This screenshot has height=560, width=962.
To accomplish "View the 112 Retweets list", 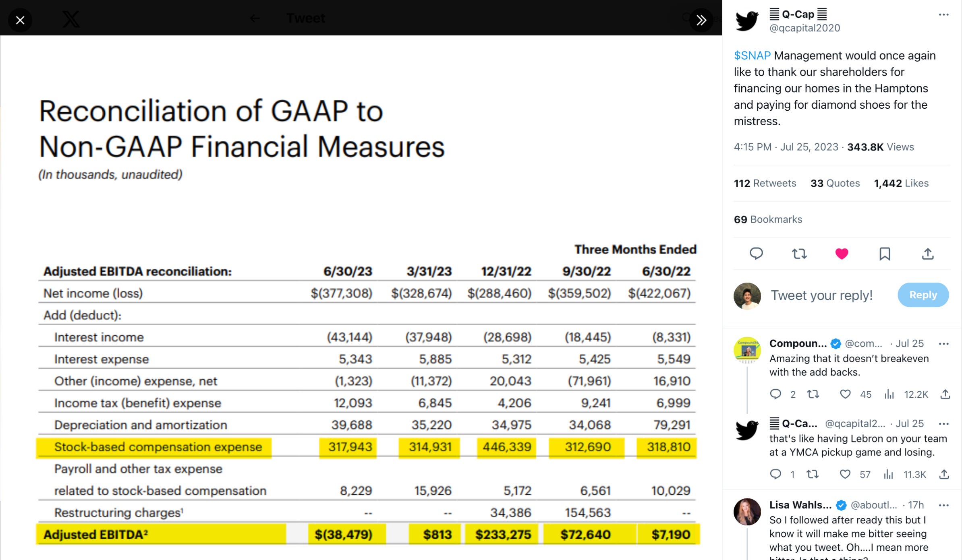I will pyautogui.click(x=765, y=183).
